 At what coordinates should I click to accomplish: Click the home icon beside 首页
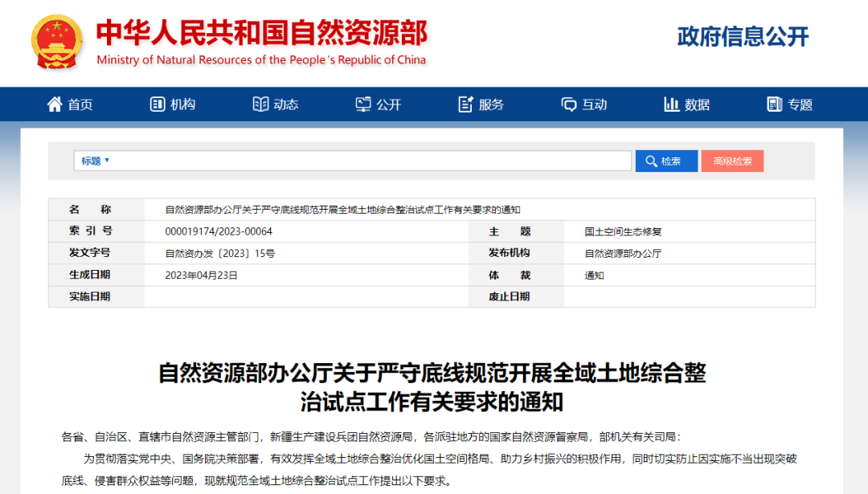[x=53, y=104]
